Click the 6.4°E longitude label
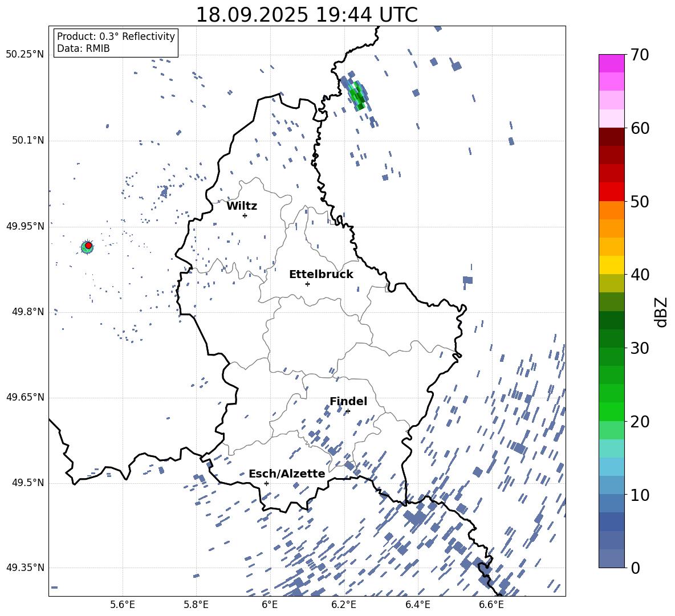Image resolution: width=675 pixels, height=616 pixels. pyautogui.click(x=417, y=605)
